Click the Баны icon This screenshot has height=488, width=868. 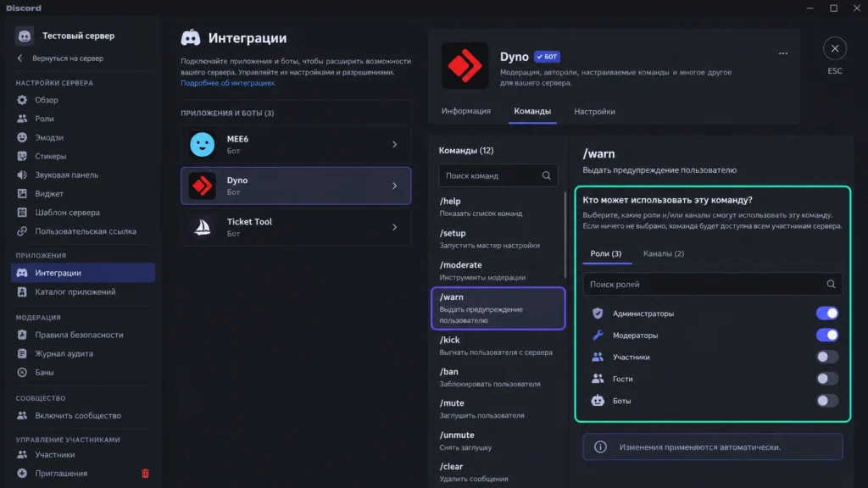tap(22, 373)
